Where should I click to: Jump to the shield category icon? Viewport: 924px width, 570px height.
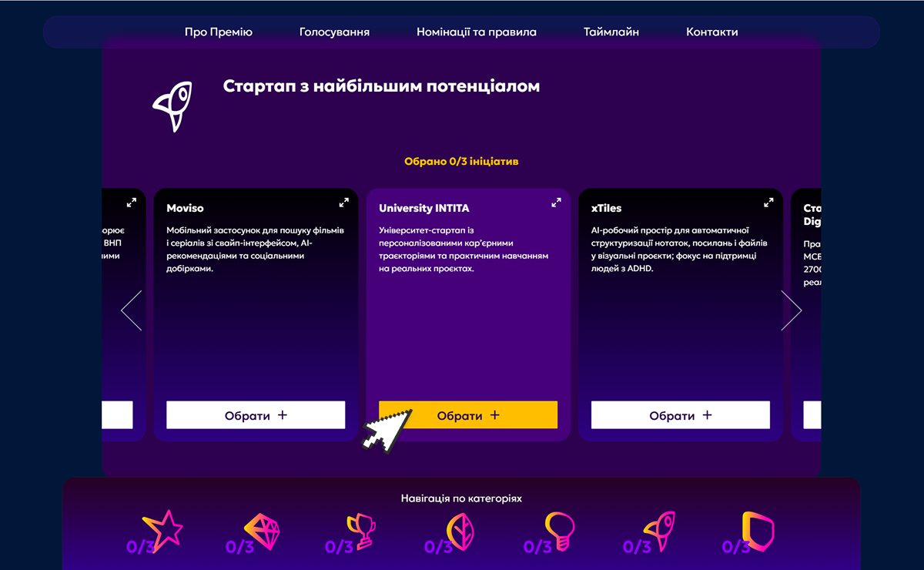pyautogui.click(x=758, y=531)
